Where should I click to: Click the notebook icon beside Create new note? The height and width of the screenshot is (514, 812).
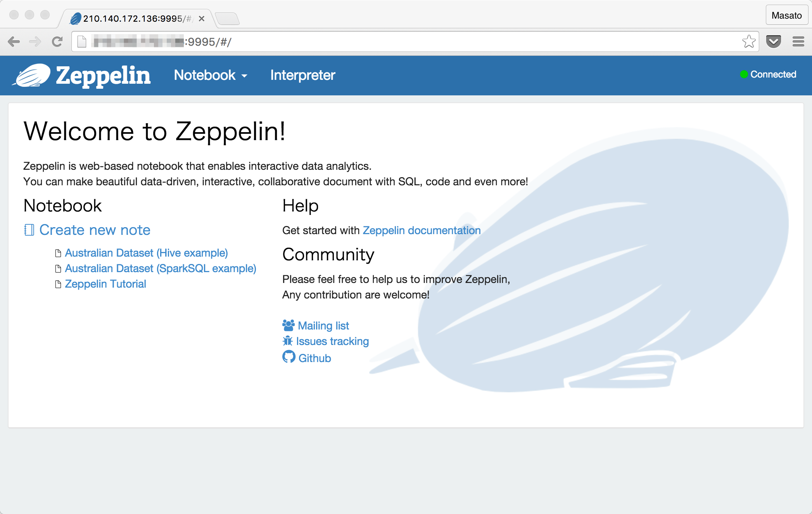[x=29, y=230]
